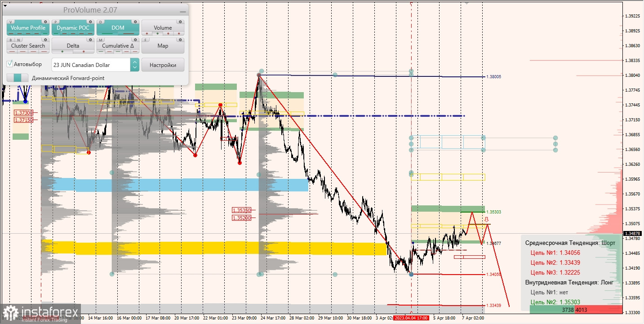644x324 pixels.
Task: Select green-line segment under DOM
Action: click(107, 34)
